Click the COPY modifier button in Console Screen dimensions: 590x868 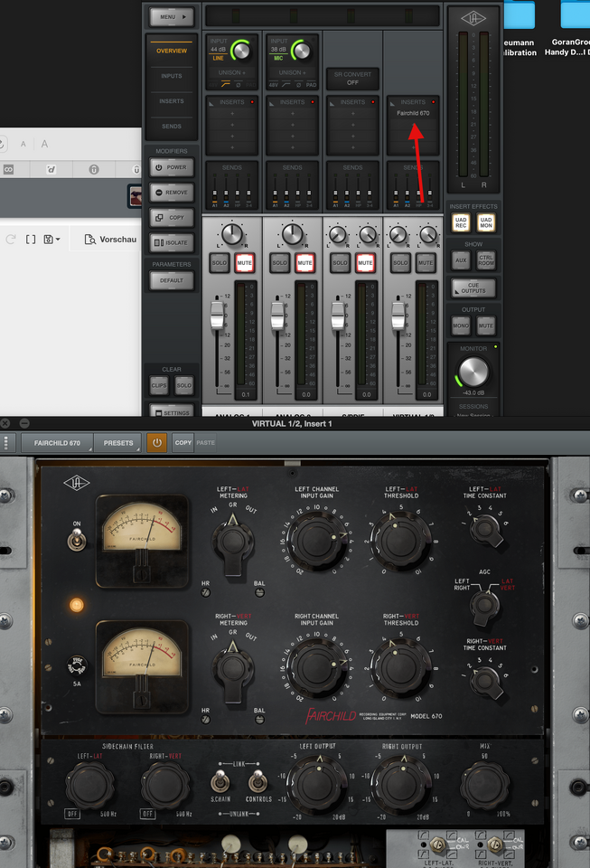[x=172, y=218]
